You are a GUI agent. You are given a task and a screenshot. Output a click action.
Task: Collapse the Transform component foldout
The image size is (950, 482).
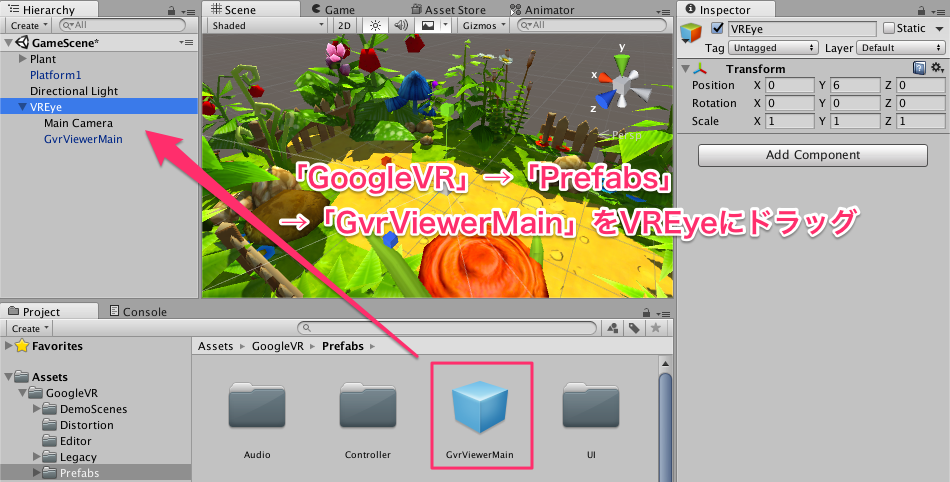[685, 68]
